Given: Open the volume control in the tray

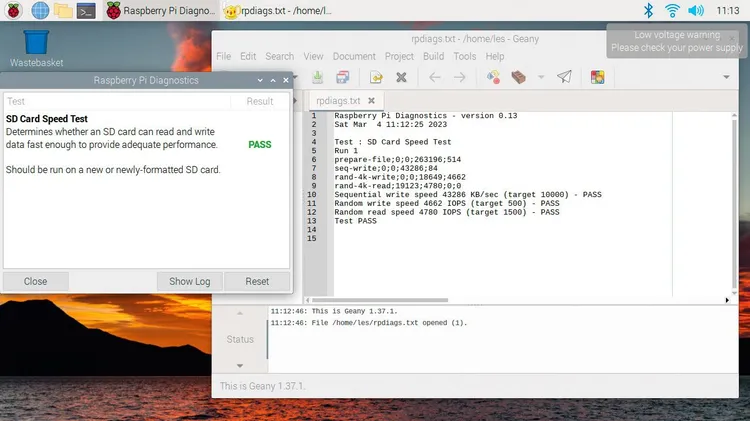Looking at the screenshot, I should pos(696,10).
